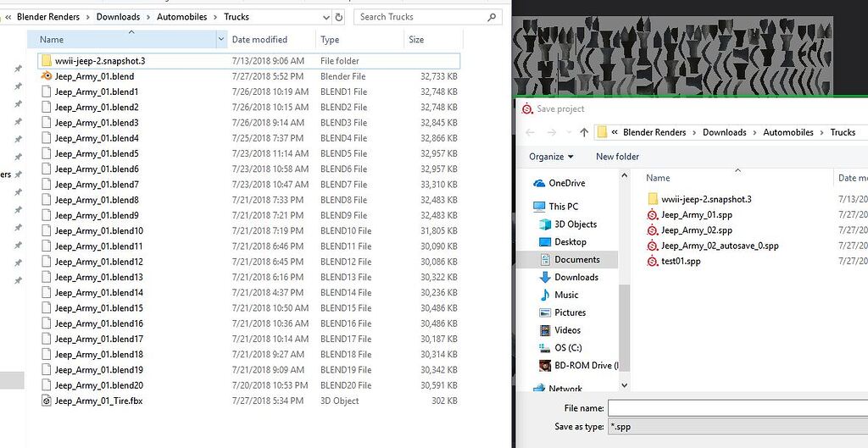Click the File name input field

click(738, 408)
